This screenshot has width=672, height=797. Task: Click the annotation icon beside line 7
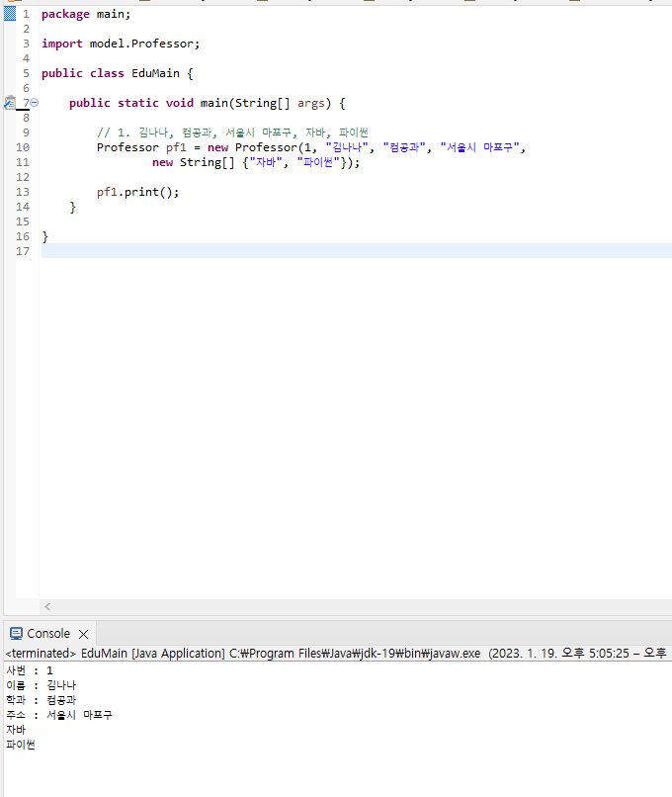click(10, 103)
